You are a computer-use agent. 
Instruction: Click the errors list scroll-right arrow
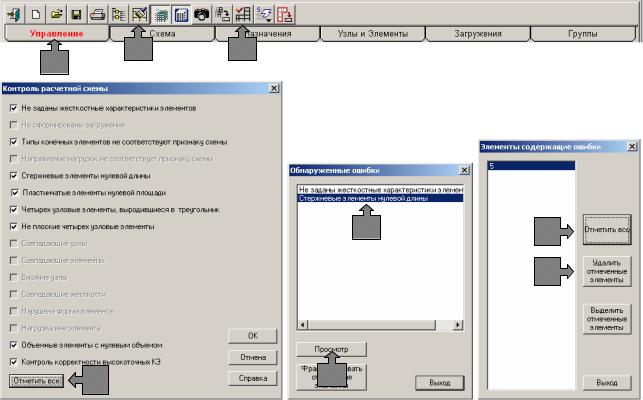click(x=458, y=325)
